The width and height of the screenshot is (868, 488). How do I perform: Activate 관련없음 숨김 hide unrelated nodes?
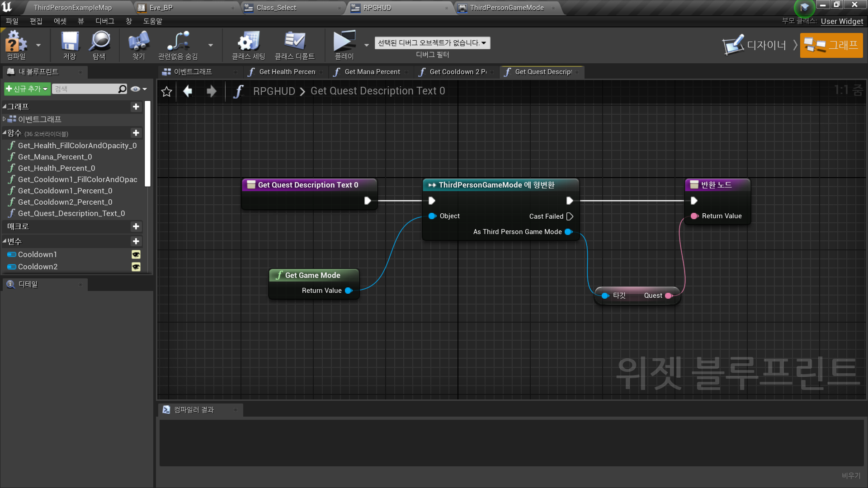[178, 44]
